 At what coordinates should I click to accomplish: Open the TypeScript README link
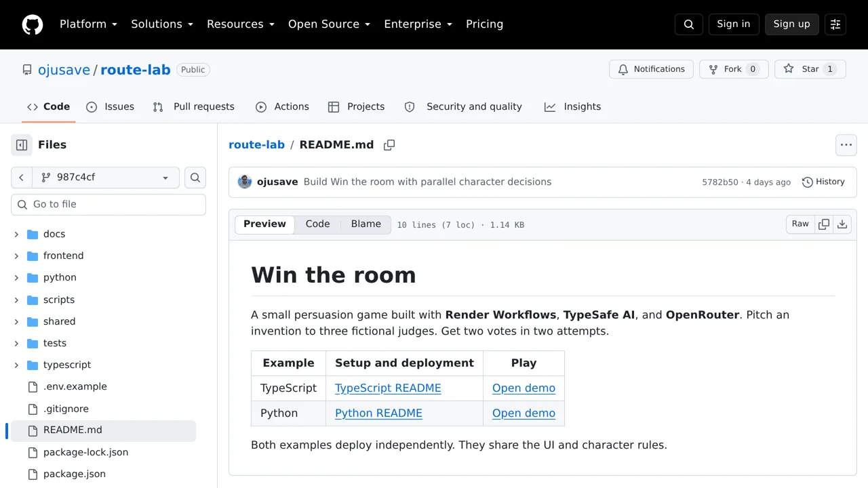(388, 388)
